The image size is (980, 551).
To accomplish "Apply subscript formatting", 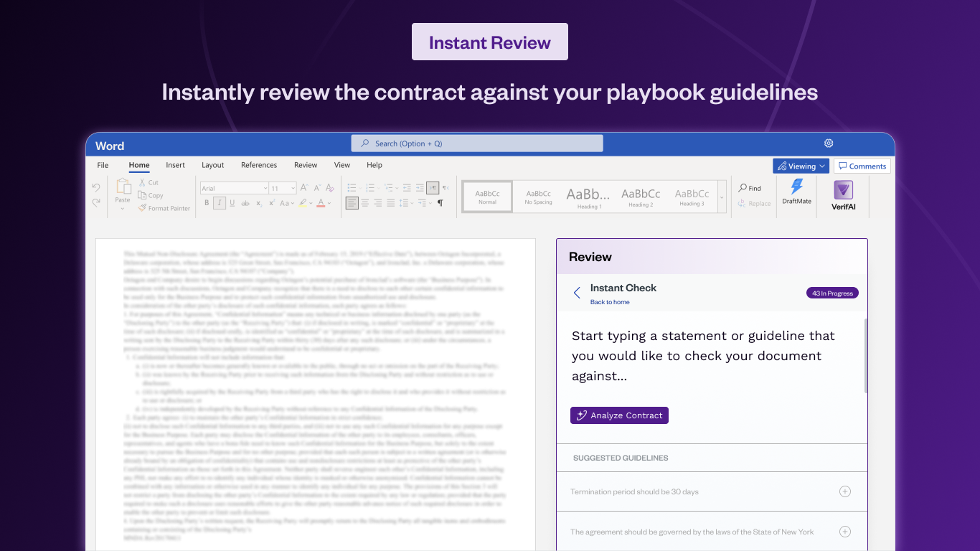I will 259,203.
